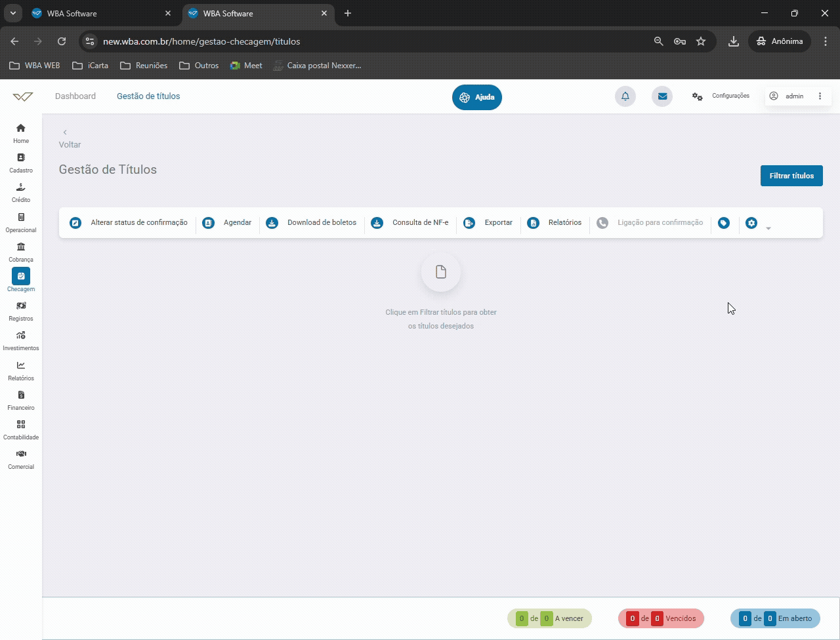View site information next to the URL
This screenshot has width=840, height=640.
pos(91,41)
